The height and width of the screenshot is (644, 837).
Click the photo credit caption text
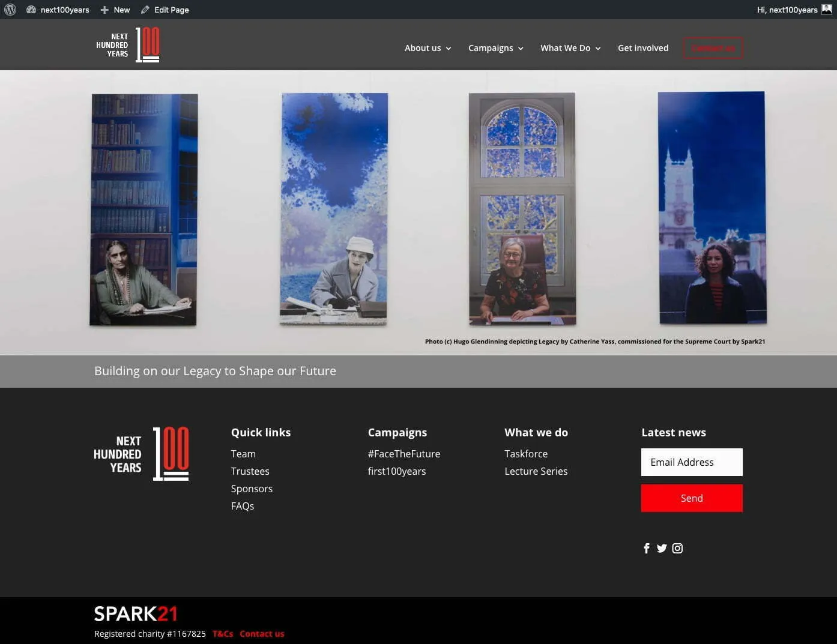(x=595, y=342)
